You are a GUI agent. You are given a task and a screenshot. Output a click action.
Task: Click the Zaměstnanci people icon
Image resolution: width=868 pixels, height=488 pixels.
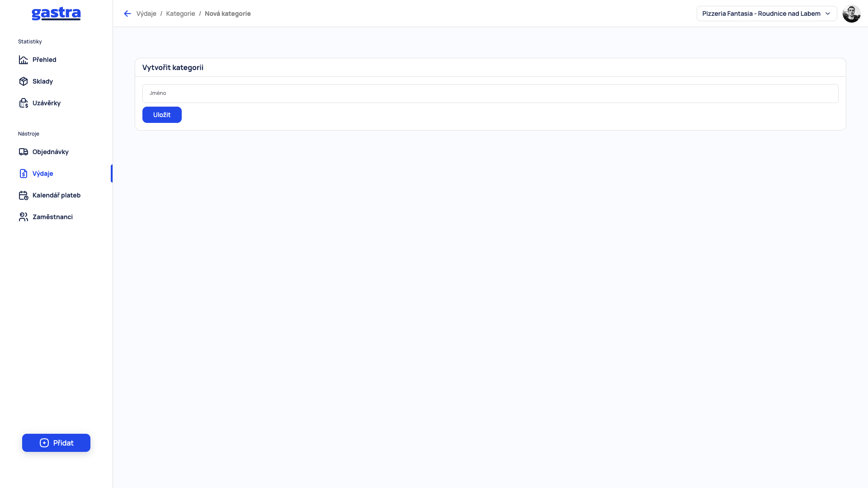[x=24, y=217]
